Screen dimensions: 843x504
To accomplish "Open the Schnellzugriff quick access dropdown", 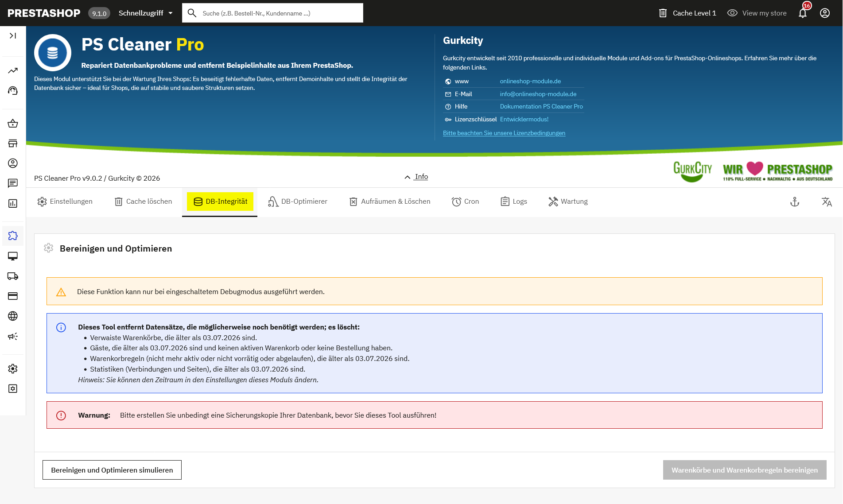I will pyautogui.click(x=145, y=13).
